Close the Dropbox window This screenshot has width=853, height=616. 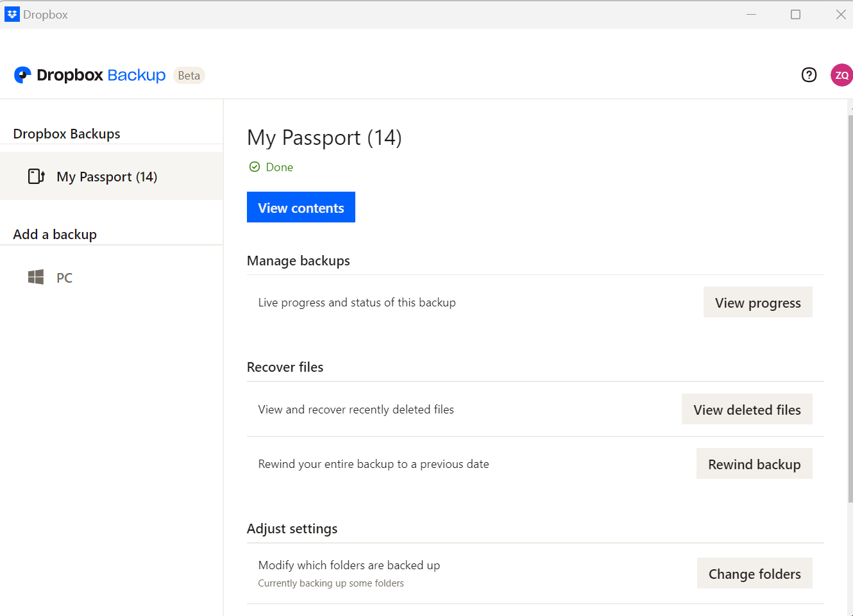tap(840, 14)
